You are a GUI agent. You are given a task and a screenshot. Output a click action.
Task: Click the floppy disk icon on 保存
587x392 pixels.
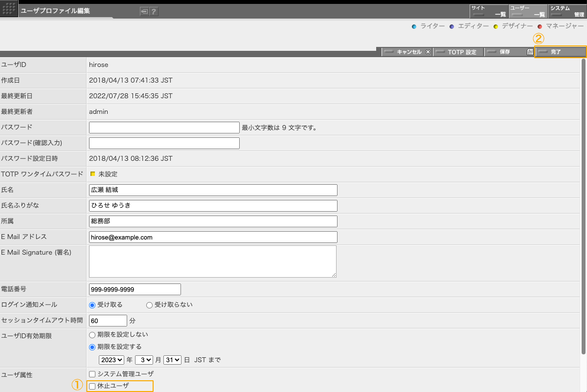[530, 52]
